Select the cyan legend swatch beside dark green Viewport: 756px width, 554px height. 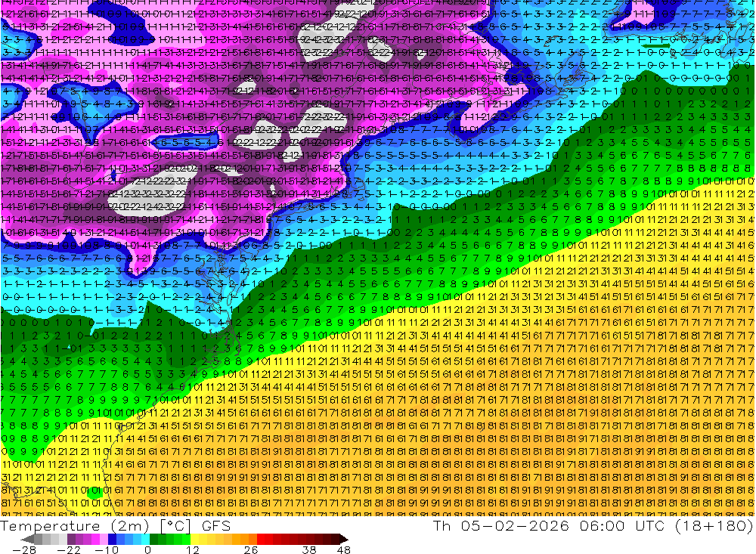coord(145,539)
